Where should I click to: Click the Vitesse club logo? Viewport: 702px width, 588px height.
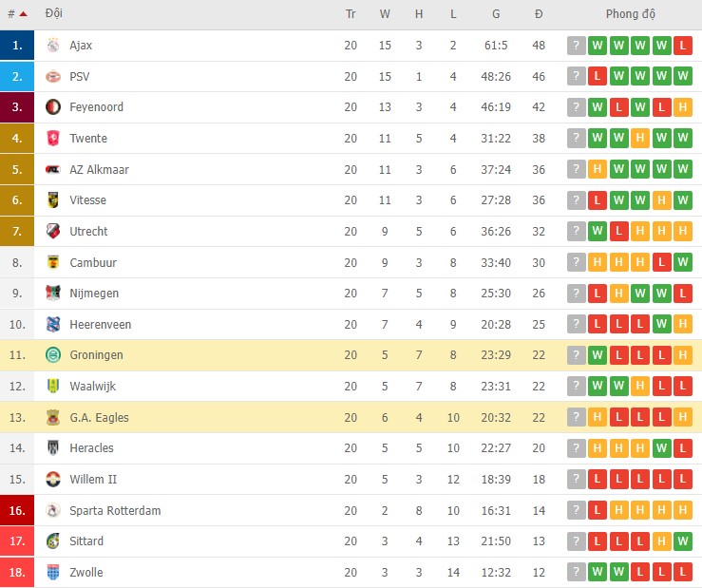[53, 200]
